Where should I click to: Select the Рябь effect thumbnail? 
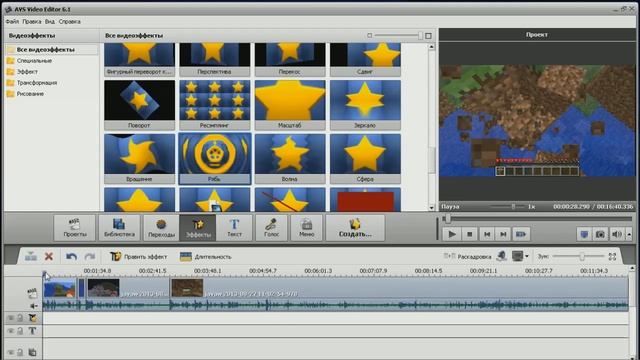pyautogui.click(x=215, y=158)
